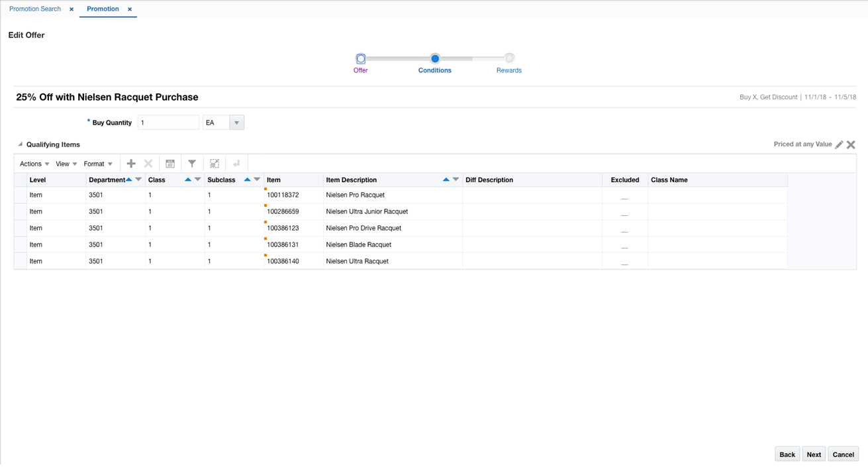Click the X icon beside Priced at any Value
Image resolution: width=868 pixels, height=469 pixels.
(x=851, y=144)
